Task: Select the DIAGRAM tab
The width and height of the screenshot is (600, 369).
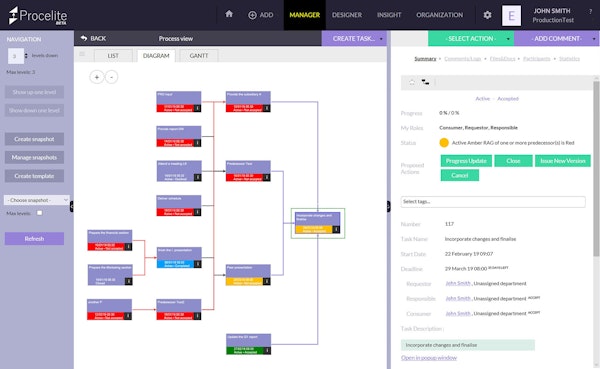Action: pos(156,56)
